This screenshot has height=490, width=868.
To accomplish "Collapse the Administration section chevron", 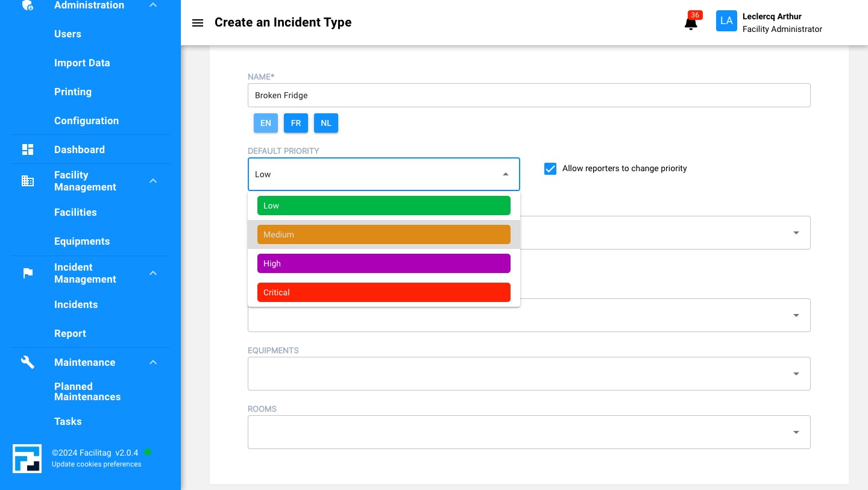I will click(153, 5).
